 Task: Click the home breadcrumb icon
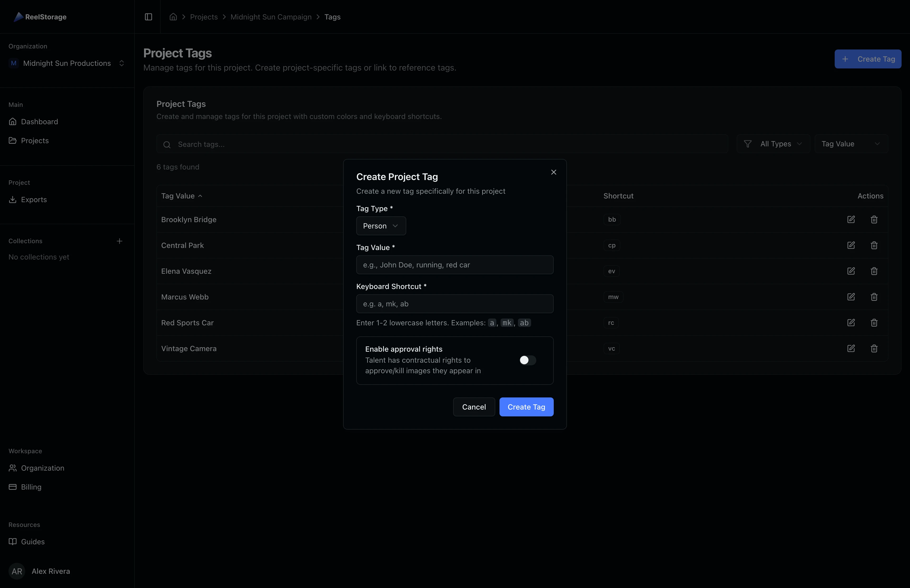173,17
